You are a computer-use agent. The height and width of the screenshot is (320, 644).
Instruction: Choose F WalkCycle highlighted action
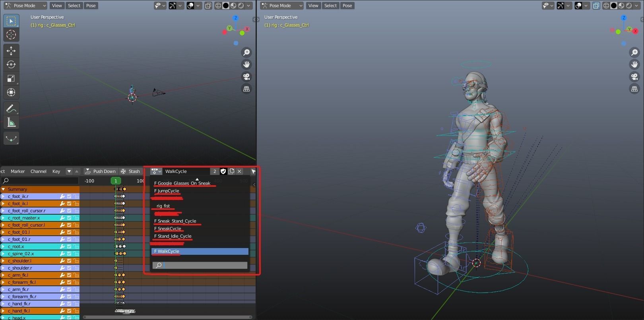click(200, 251)
